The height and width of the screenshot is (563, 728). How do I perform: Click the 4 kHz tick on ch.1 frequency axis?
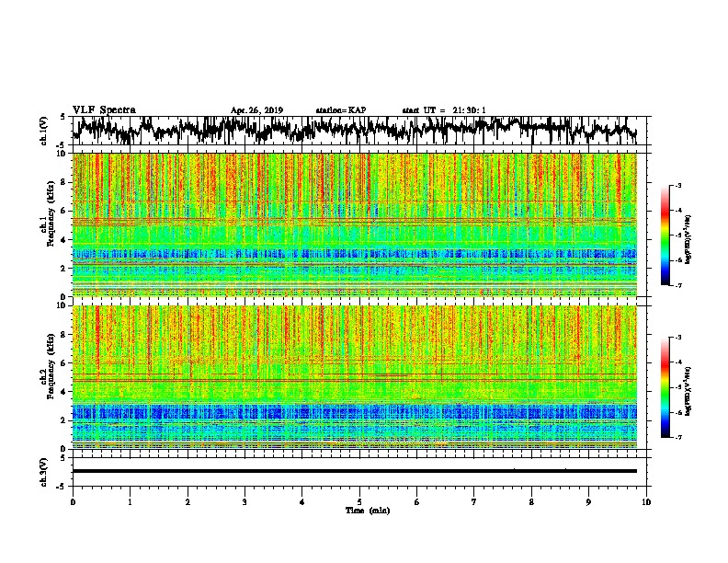[63, 240]
